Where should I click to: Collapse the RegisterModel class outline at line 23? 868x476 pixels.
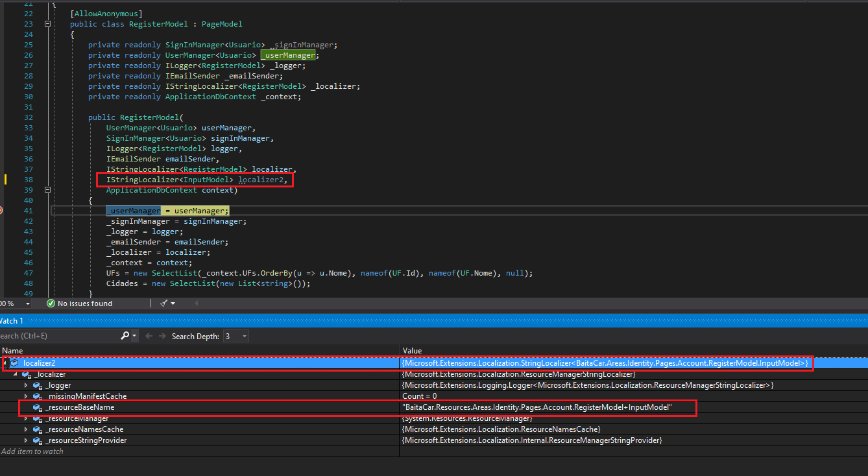tap(49, 23)
